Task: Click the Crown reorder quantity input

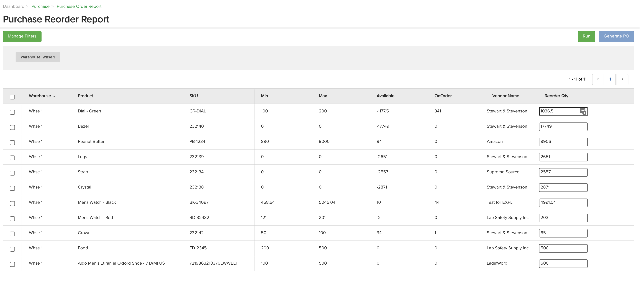Action: [x=563, y=233]
